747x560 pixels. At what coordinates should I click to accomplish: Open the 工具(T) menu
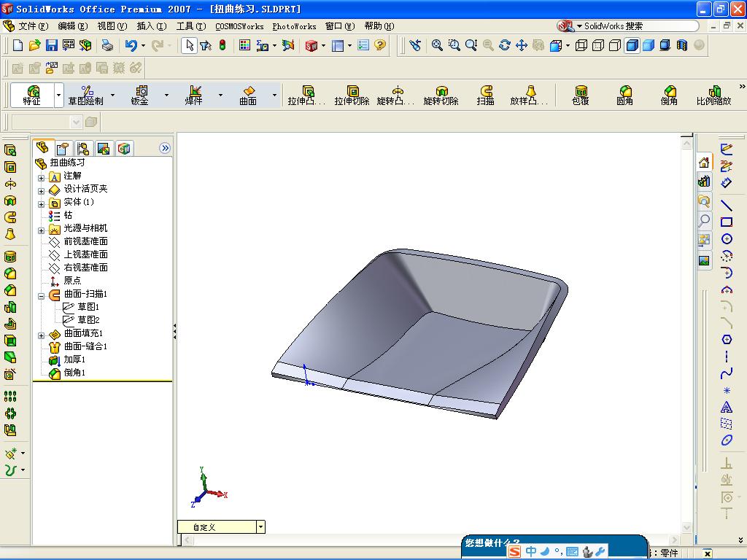click(191, 26)
